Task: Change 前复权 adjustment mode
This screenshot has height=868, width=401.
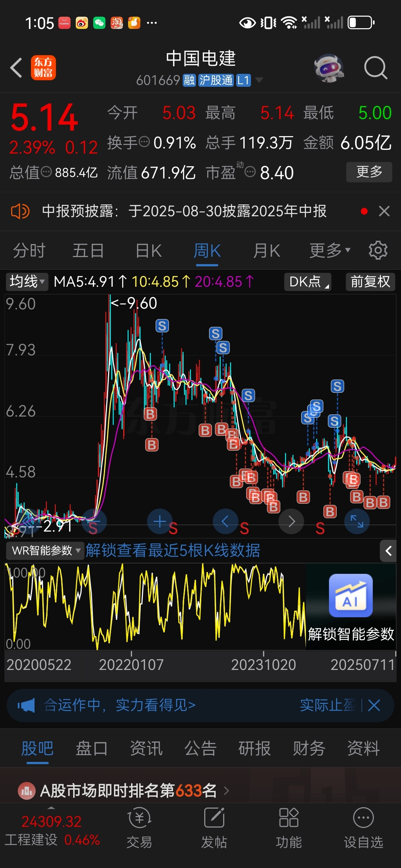Action: [370, 282]
